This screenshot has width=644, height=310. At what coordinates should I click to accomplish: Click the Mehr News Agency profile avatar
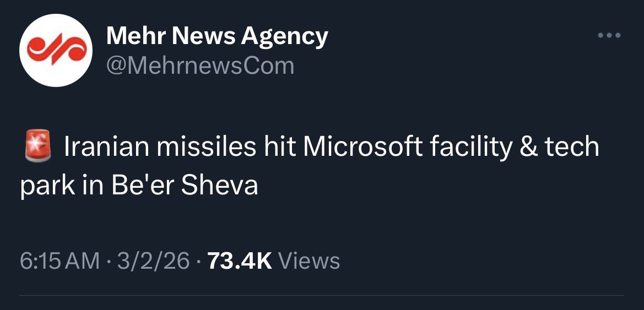[x=55, y=51]
